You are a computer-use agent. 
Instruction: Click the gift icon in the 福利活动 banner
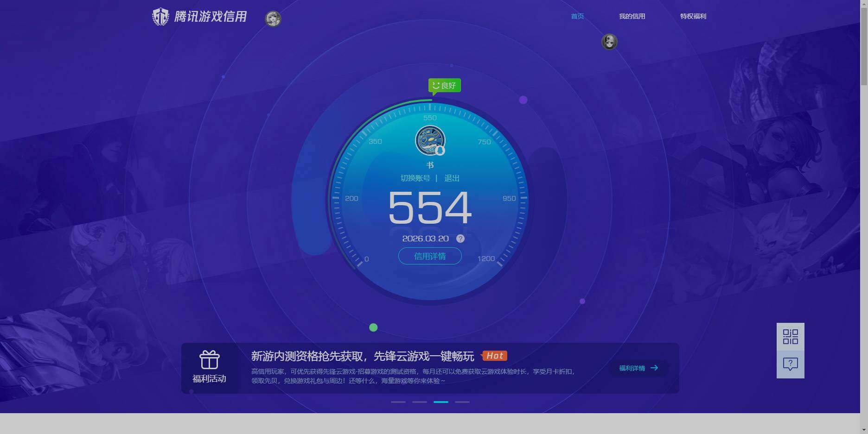tap(210, 359)
